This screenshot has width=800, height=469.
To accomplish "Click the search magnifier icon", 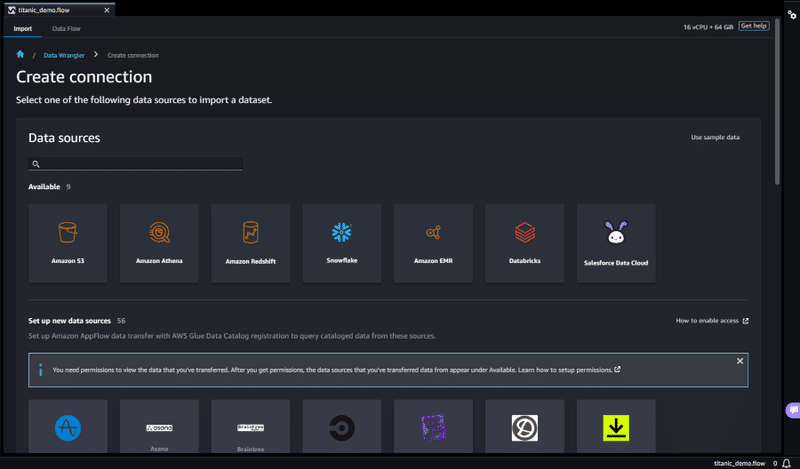I will coord(36,164).
